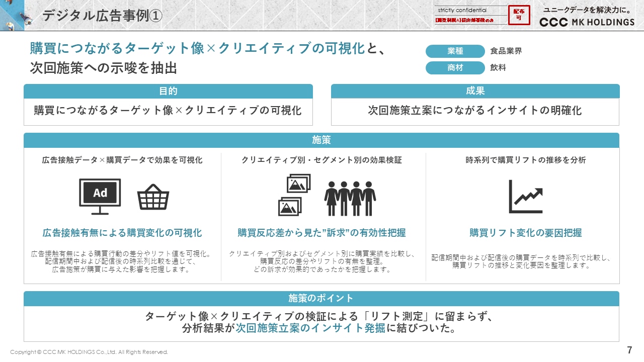Click the 食品業界 industry value

point(506,51)
